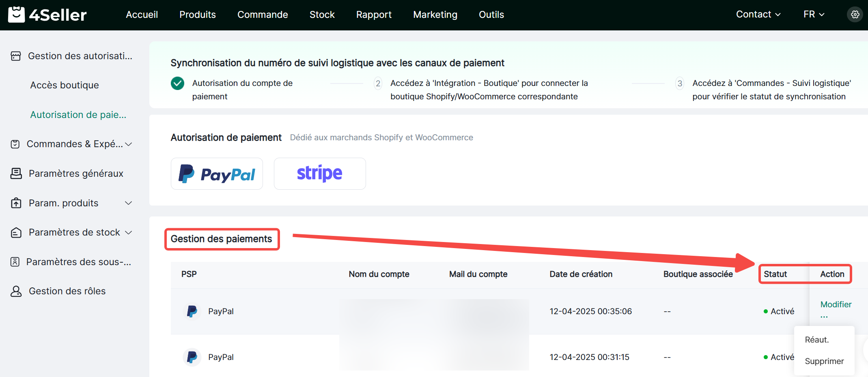Click the green checkmark step icon

pos(177,84)
